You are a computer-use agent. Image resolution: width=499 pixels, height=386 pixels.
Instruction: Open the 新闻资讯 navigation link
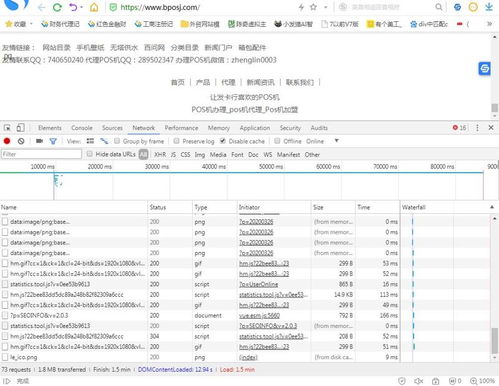260,82
